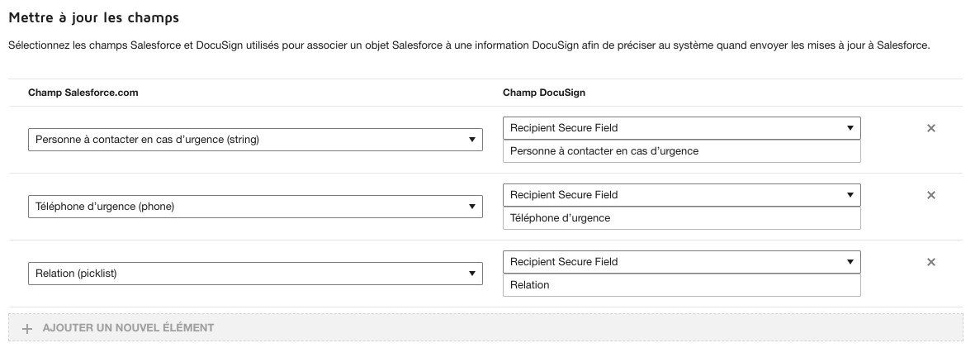Expand the Téléphone d'urgence (phone) dropdown

click(x=255, y=207)
